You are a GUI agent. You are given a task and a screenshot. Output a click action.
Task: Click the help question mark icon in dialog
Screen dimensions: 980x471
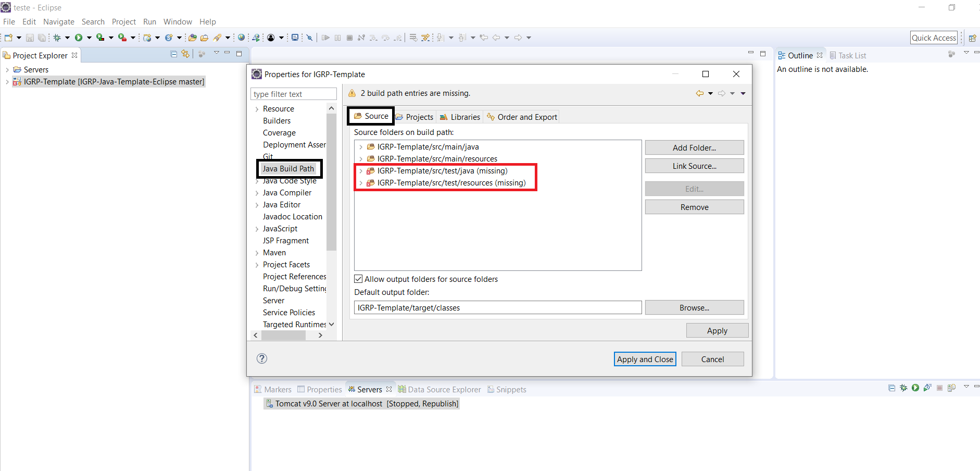[x=262, y=358]
